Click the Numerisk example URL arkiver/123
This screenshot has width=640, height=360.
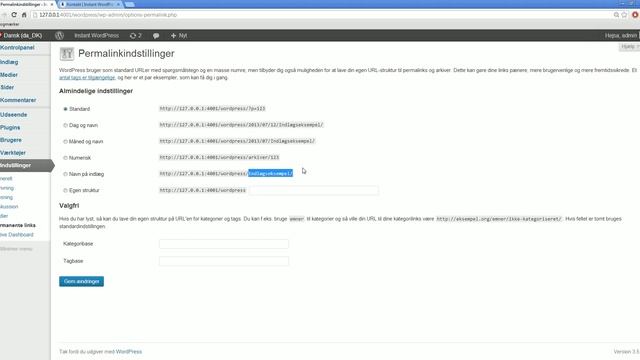[x=219, y=157]
